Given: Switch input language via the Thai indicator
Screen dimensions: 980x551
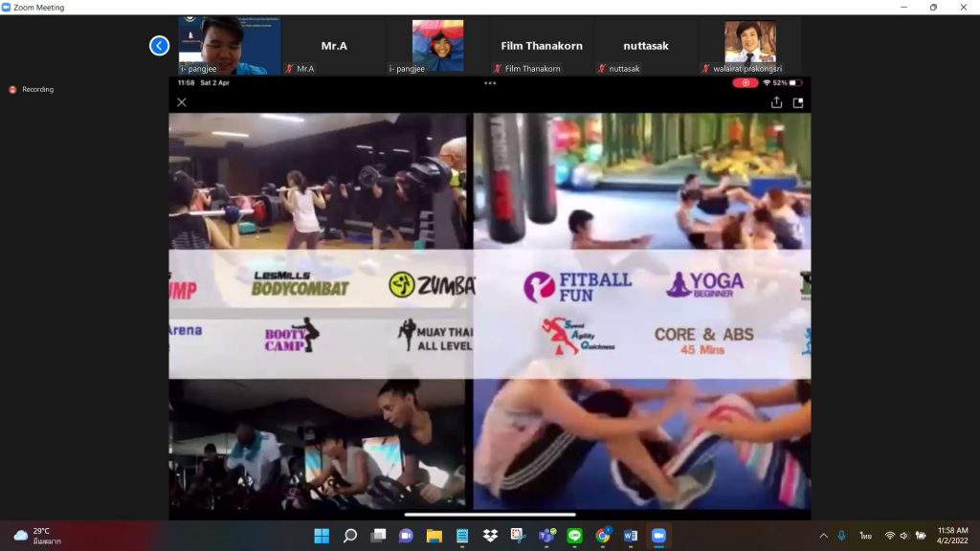Looking at the screenshot, I should (x=865, y=536).
